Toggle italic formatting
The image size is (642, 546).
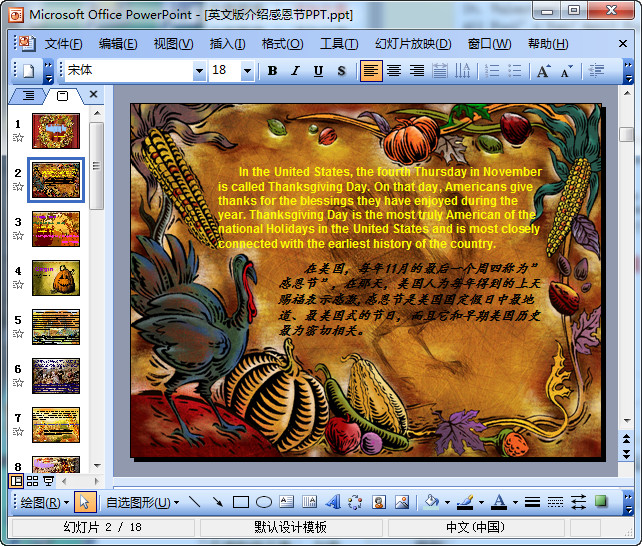pos(295,71)
